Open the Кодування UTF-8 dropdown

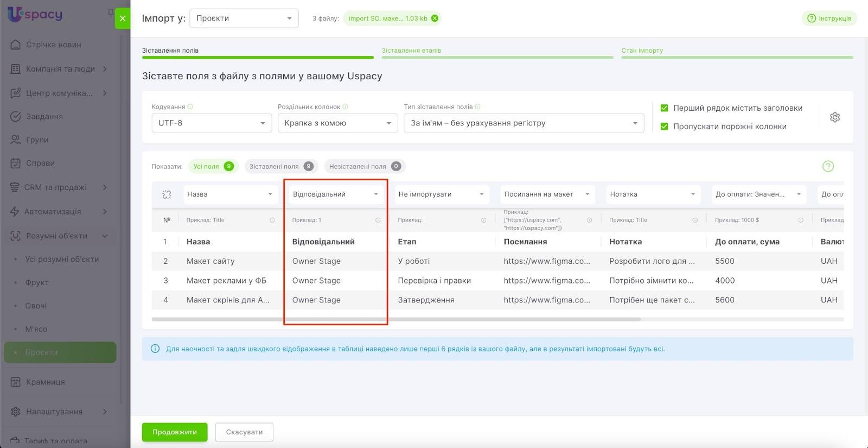coord(211,123)
